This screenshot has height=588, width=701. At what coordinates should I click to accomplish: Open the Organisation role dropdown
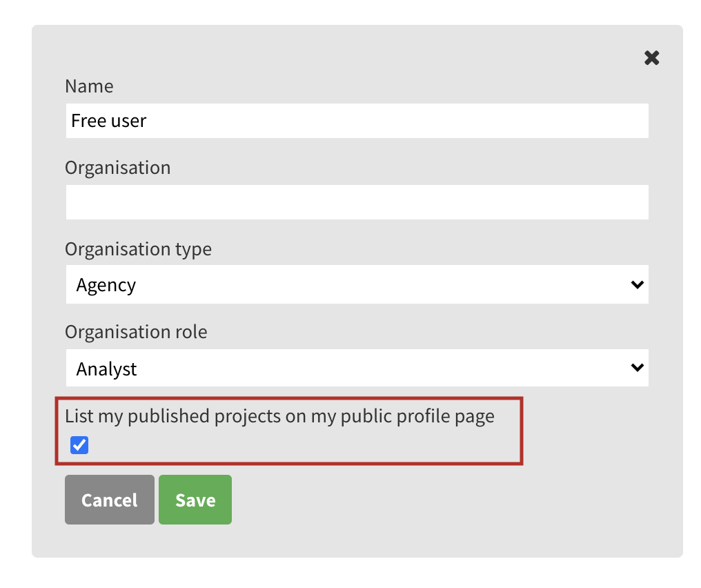point(357,369)
